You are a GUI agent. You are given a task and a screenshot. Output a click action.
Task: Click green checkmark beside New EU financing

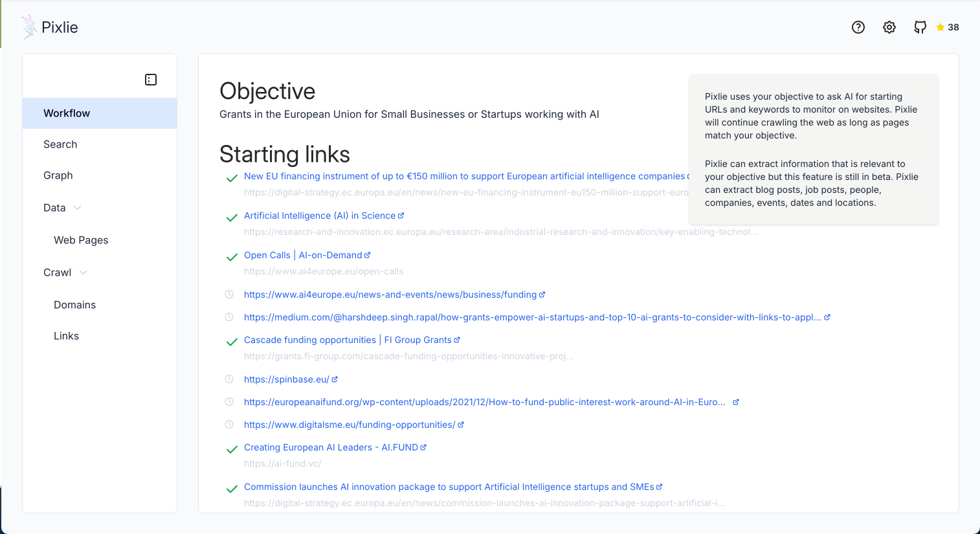pos(232,178)
